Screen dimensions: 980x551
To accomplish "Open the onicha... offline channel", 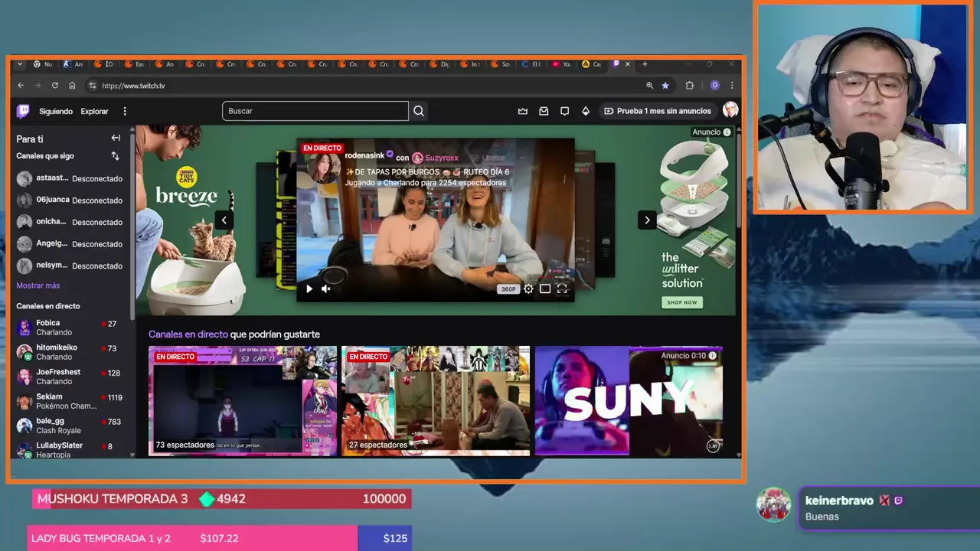I will (70, 222).
